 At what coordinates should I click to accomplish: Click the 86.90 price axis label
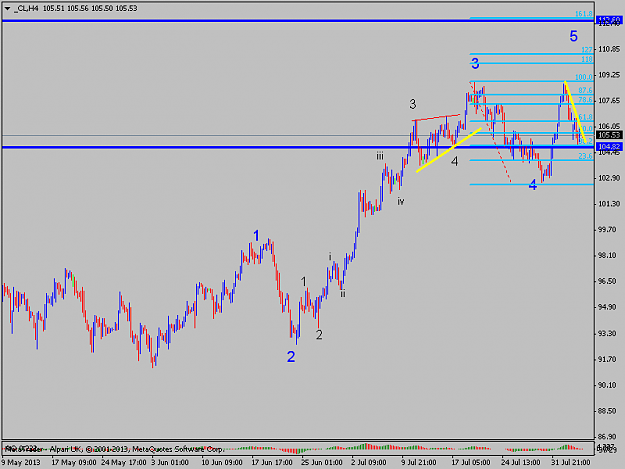coord(609,437)
